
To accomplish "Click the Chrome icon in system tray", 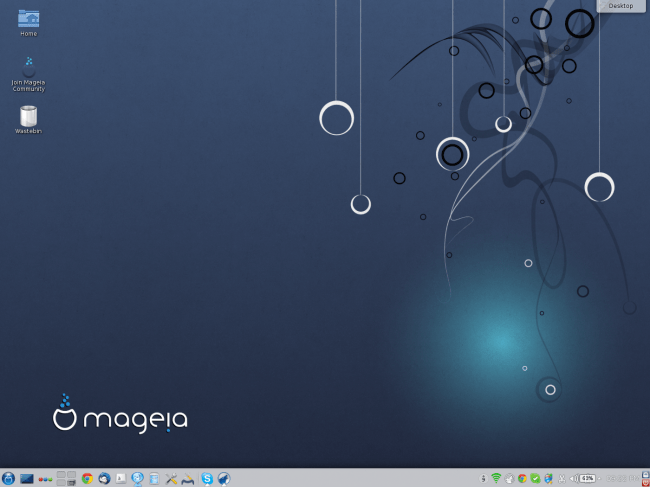I will tap(522, 479).
